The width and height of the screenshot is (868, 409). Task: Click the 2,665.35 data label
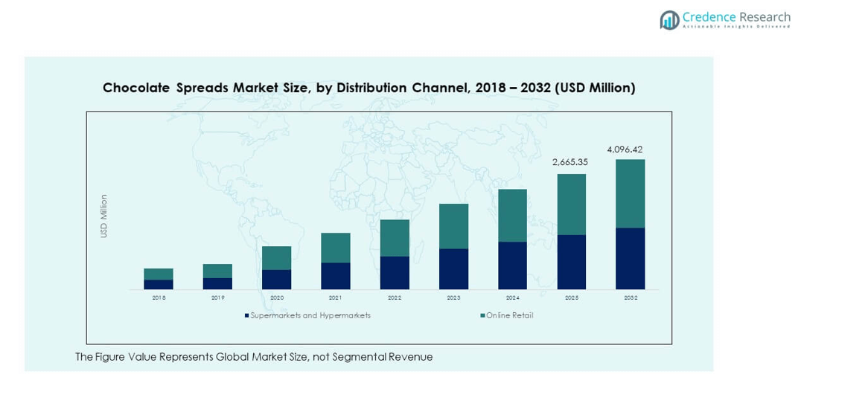[569, 162]
